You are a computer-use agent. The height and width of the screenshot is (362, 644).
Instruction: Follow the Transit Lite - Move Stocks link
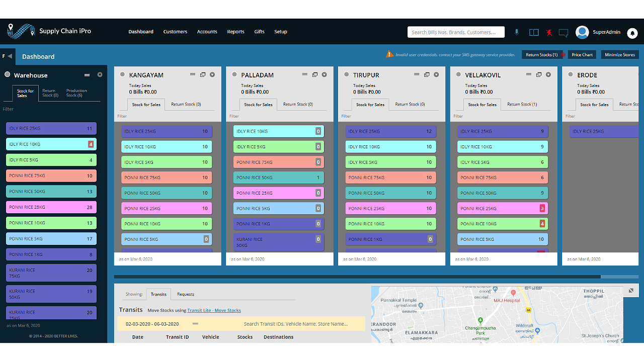coord(214,310)
